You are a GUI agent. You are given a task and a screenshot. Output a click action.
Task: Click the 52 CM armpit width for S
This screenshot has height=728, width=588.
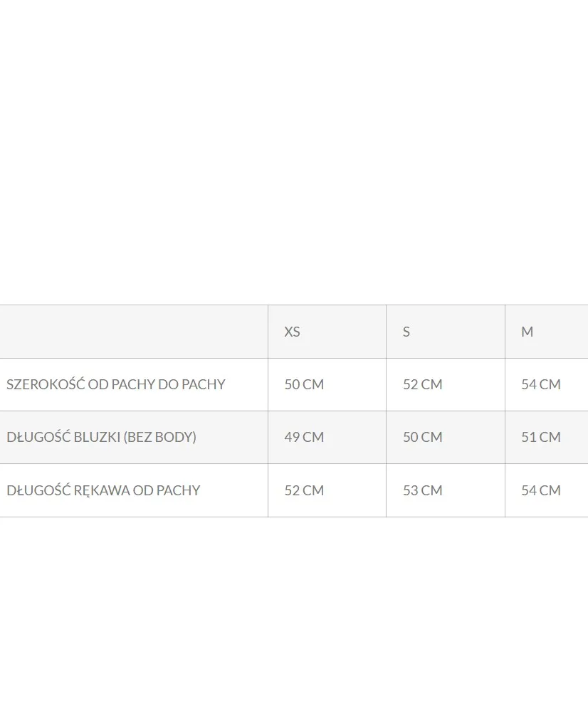click(x=423, y=384)
